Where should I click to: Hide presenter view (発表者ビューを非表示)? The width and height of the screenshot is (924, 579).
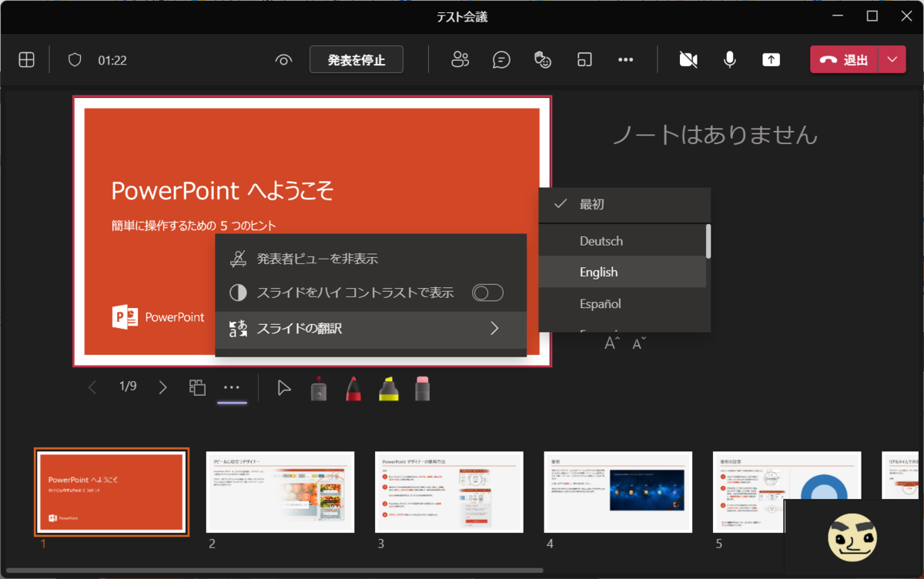pyautogui.click(x=370, y=259)
